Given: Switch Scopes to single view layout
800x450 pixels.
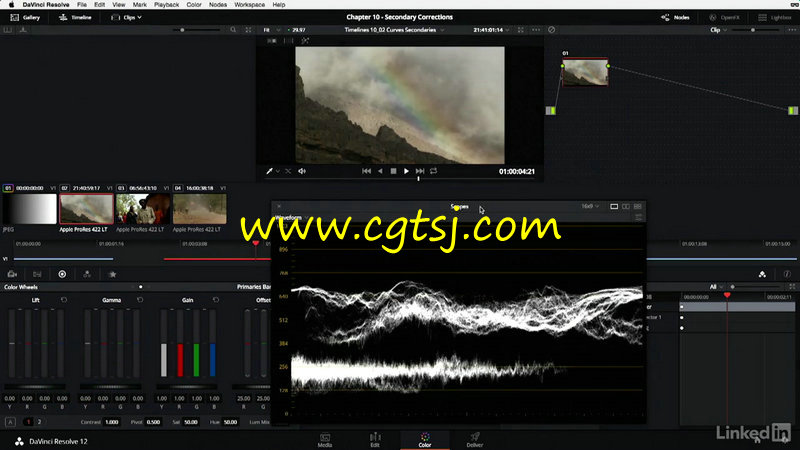Looking at the screenshot, I should coord(614,207).
